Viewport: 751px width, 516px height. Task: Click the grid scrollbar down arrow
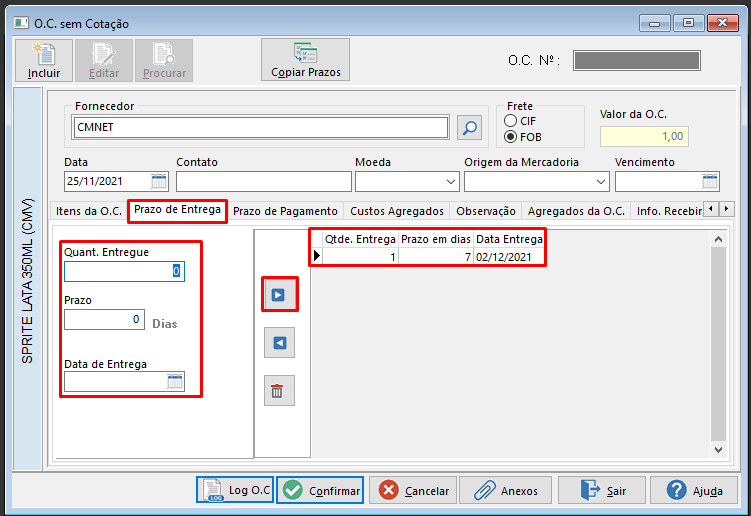pos(718,449)
